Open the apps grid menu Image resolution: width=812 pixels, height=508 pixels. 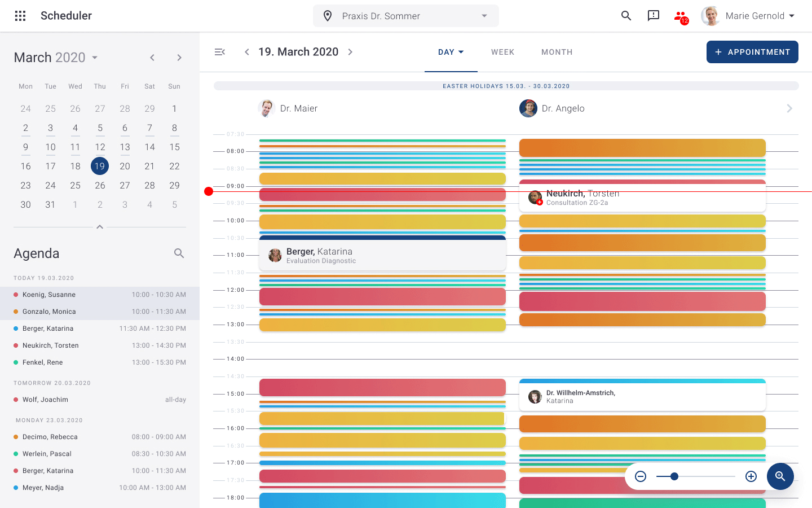click(x=20, y=16)
